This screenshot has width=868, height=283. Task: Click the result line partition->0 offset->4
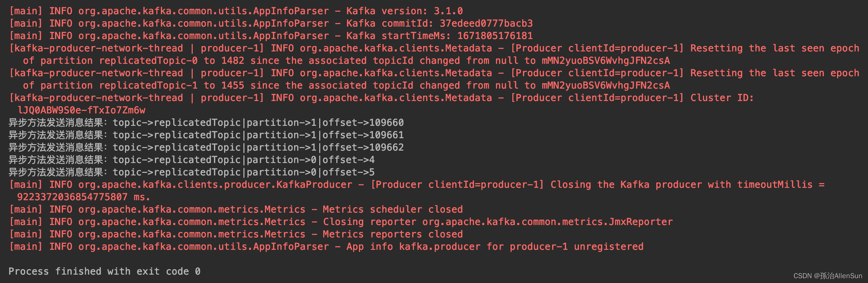tap(192, 160)
